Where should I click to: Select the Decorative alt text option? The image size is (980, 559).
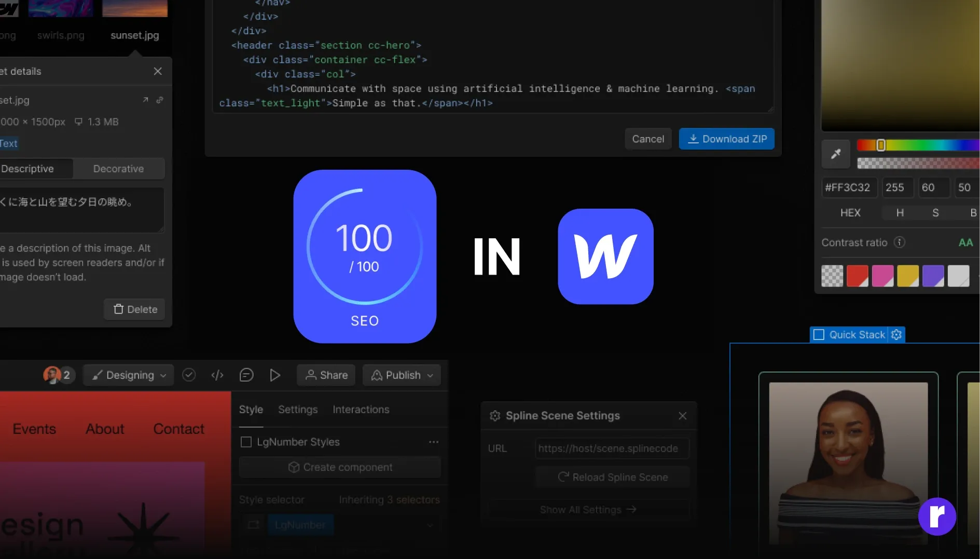(119, 169)
